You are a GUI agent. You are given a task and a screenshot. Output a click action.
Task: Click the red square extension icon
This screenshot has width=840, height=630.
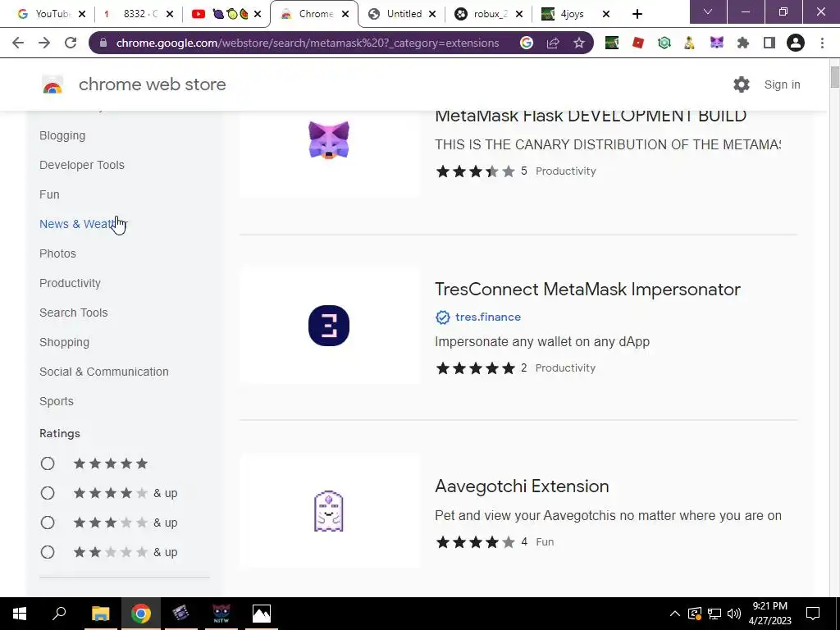(637, 43)
